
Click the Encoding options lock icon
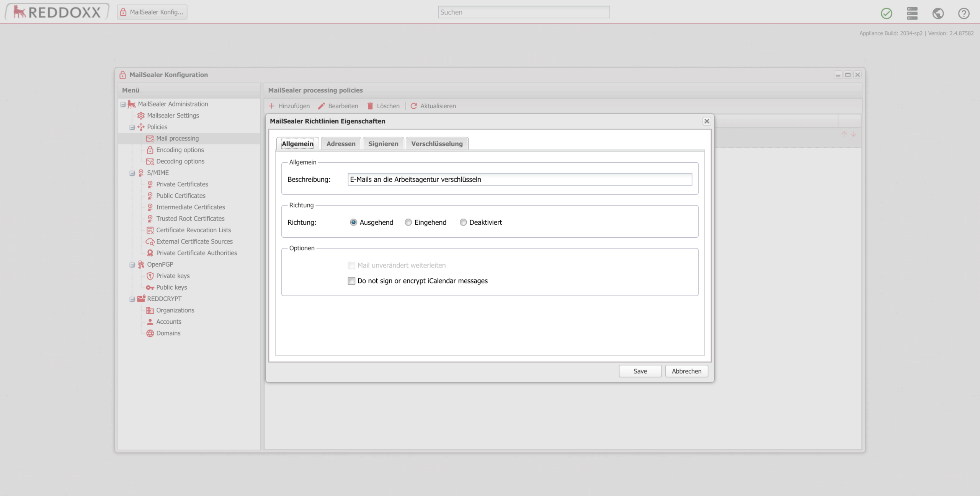tap(150, 150)
